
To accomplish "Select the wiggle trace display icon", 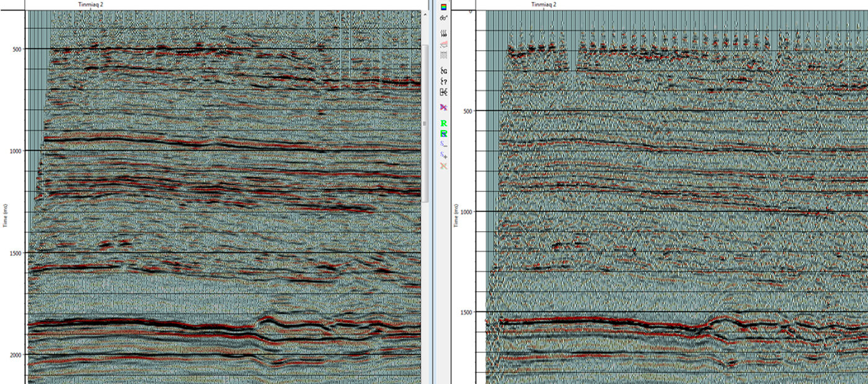I will pyautogui.click(x=444, y=35).
